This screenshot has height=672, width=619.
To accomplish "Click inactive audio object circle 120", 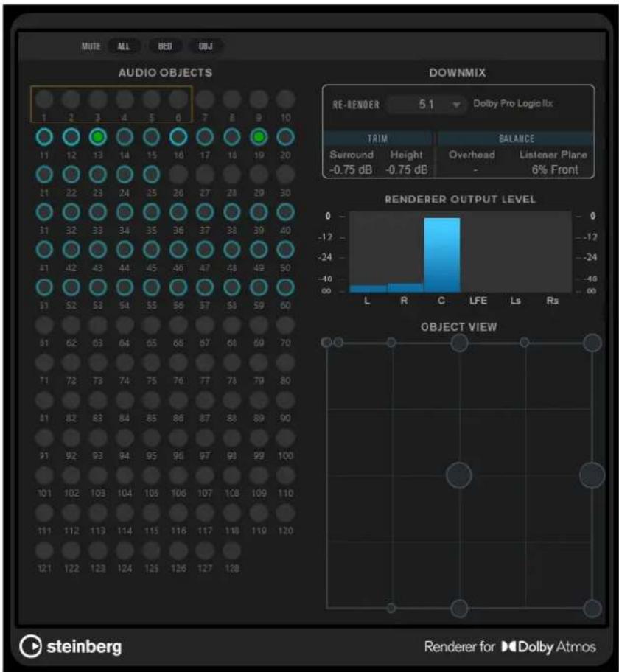I will pos(285,513).
